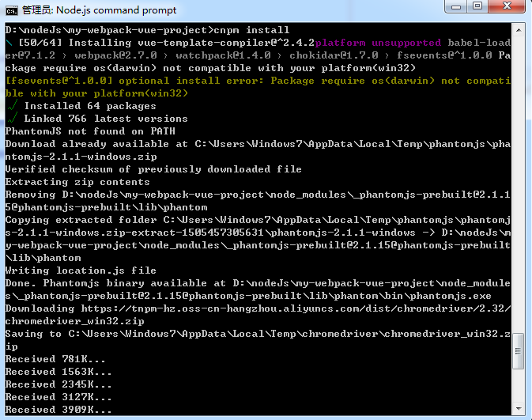Image resolution: width=532 pixels, height=420 pixels.
Task: Click the window title 'Node.js command prompt'
Action: click(x=116, y=10)
